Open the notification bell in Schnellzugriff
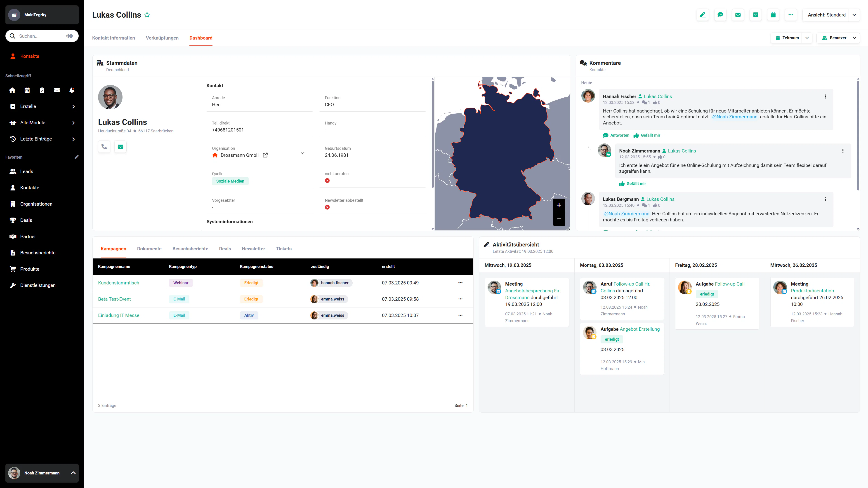 click(x=72, y=90)
